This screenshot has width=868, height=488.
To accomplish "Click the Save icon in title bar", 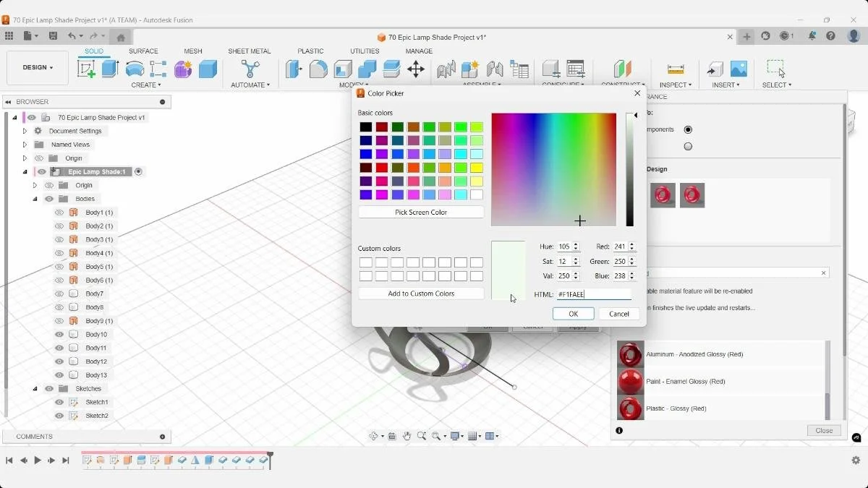I will pos(53,36).
